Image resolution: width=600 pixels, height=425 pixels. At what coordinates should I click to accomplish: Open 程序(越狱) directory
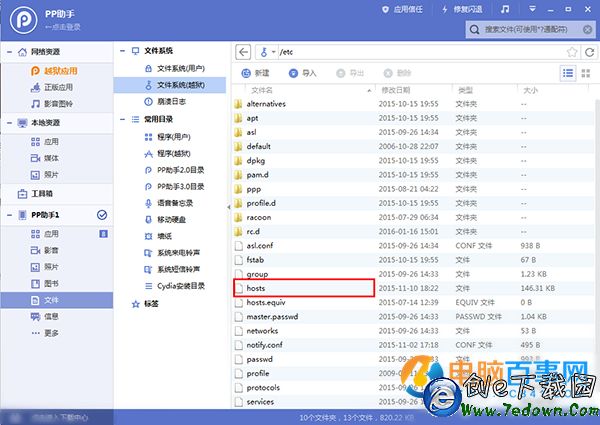point(168,154)
